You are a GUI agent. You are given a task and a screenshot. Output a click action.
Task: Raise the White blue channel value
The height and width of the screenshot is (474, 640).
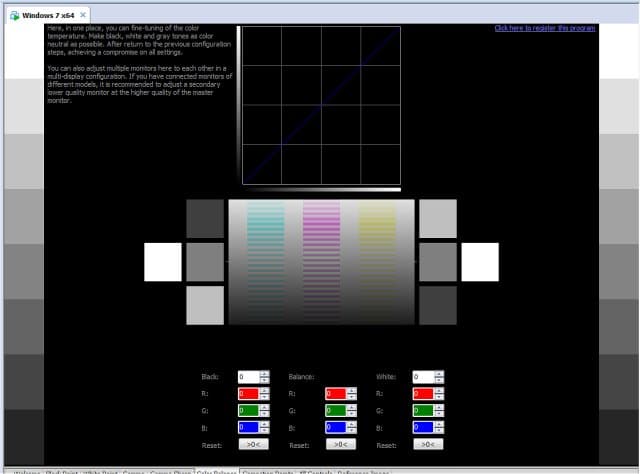coord(439,425)
